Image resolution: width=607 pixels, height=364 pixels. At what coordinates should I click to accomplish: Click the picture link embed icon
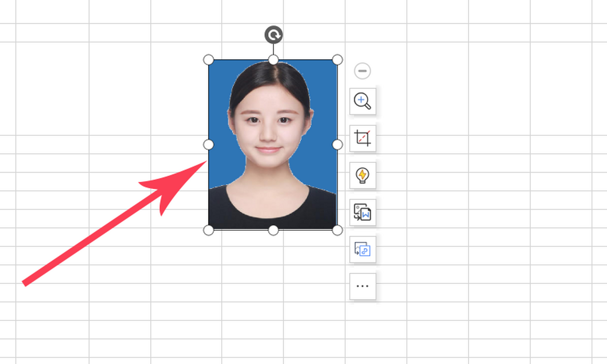tap(362, 249)
